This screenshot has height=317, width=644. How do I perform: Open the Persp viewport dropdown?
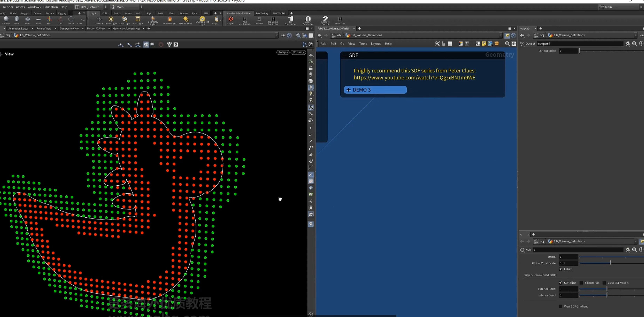[x=283, y=52]
